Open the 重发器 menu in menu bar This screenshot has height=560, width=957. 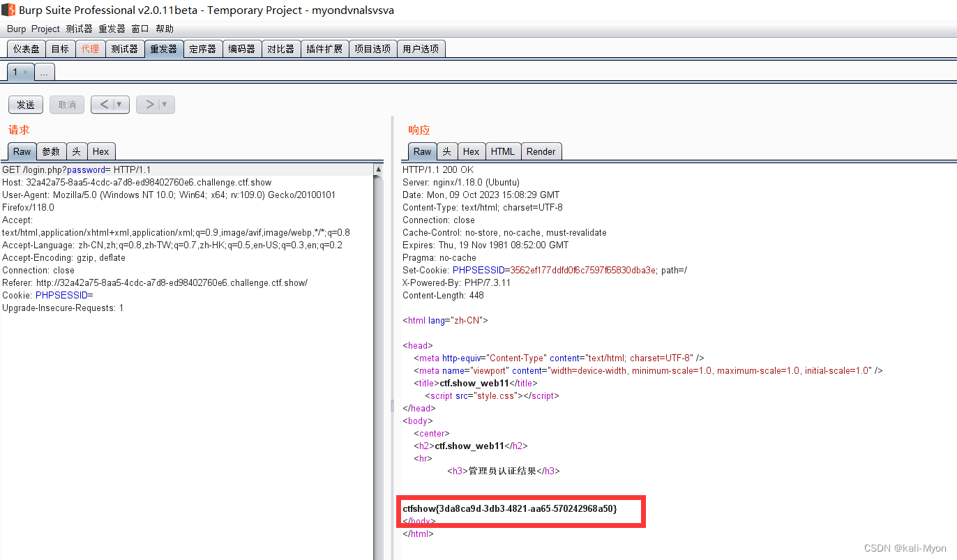112,29
